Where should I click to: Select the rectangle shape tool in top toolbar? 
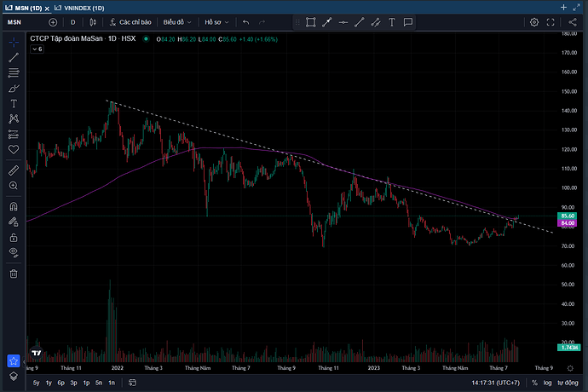click(310, 22)
